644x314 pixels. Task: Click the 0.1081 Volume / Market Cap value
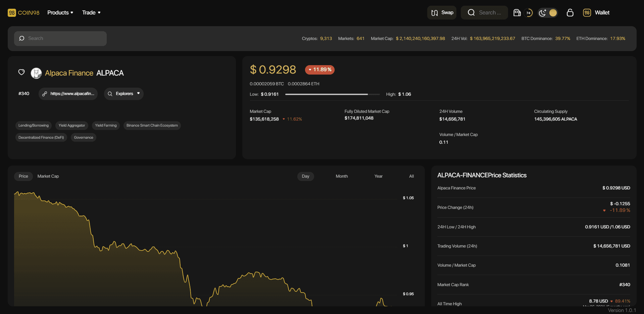pos(623,265)
